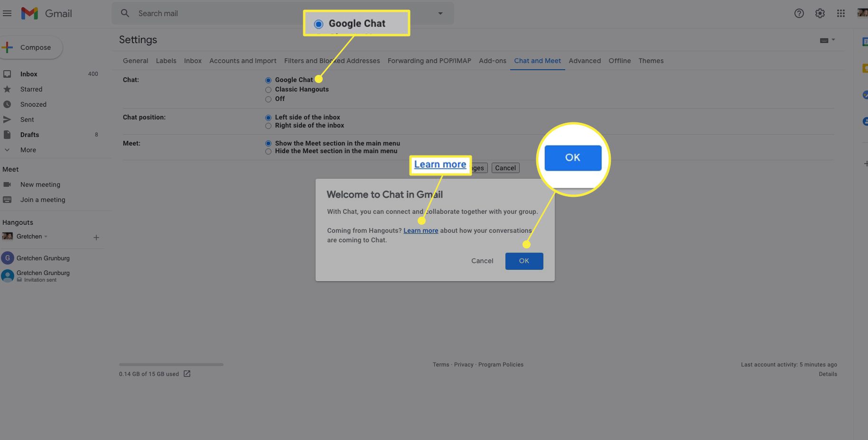Switch to the Labels settings tab
This screenshot has width=868, height=440.
tap(166, 61)
